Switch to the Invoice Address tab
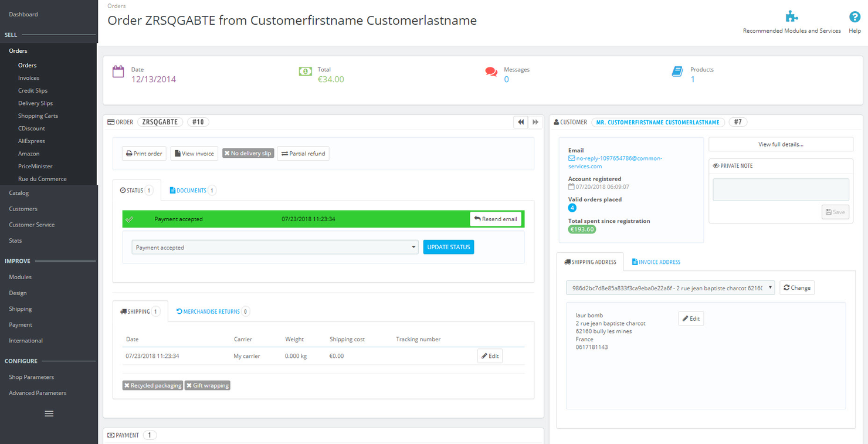The width and height of the screenshot is (868, 444). pos(656,262)
